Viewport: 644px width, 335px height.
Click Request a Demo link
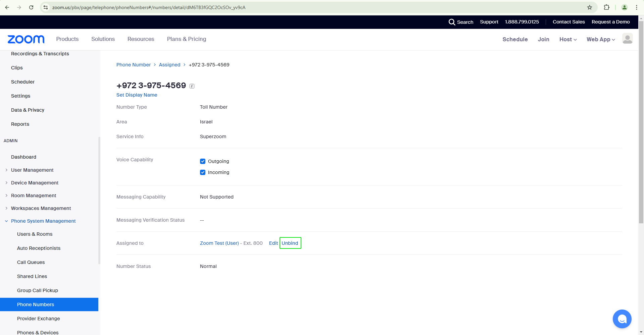click(611, 22)
